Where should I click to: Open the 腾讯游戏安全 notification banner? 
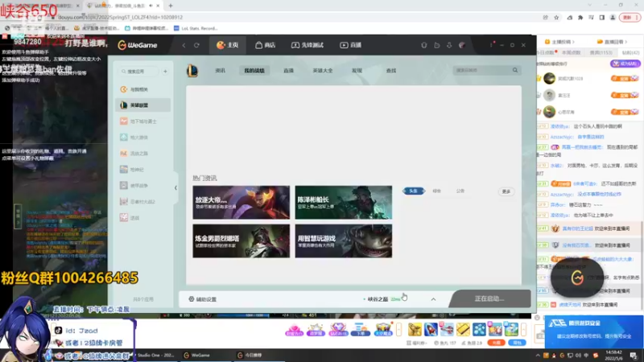point(594,331)
